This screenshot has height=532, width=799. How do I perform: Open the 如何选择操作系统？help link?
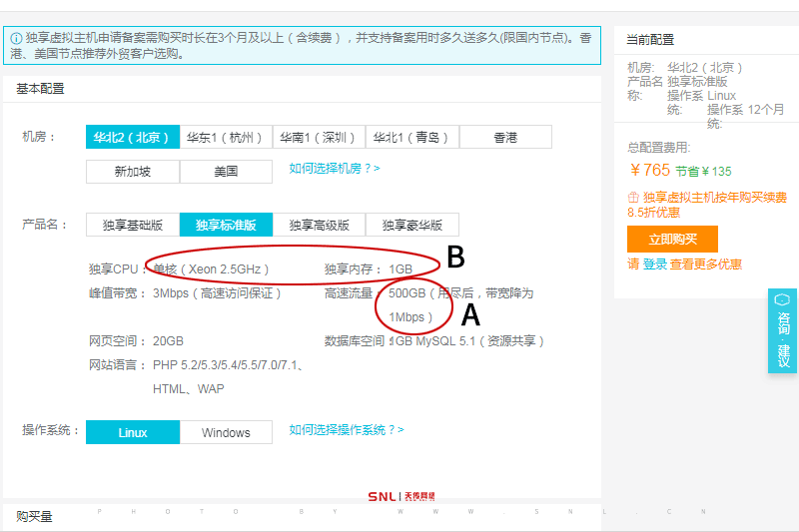pos(347,430)
